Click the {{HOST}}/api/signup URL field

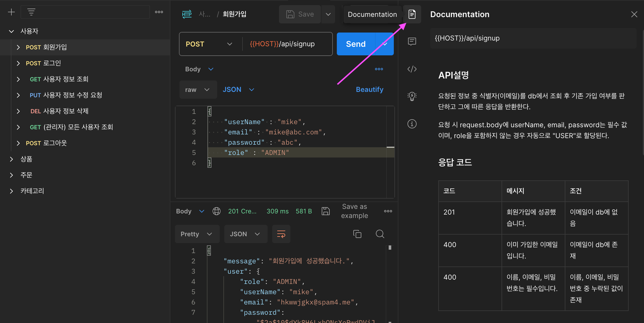pos(287,44)
